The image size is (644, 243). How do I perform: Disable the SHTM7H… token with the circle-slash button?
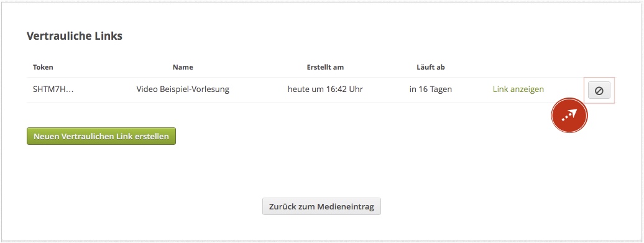coord(599,90)
